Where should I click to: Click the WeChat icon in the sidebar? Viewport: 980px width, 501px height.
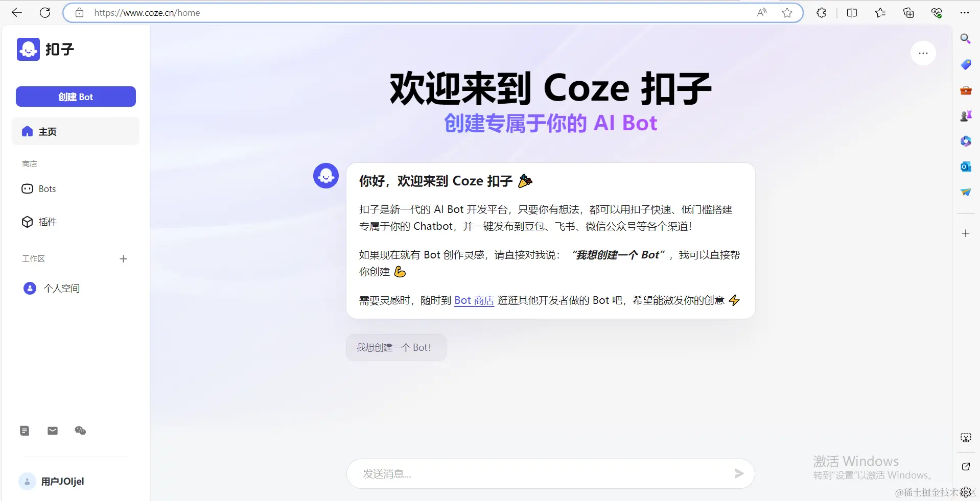coord(80,431)
